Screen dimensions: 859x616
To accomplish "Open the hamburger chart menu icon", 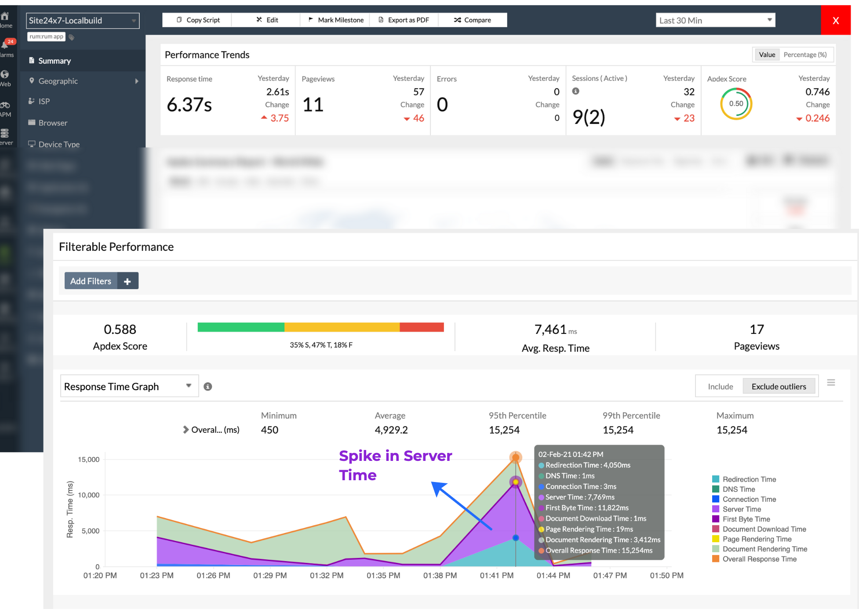I will pos(831,383).
